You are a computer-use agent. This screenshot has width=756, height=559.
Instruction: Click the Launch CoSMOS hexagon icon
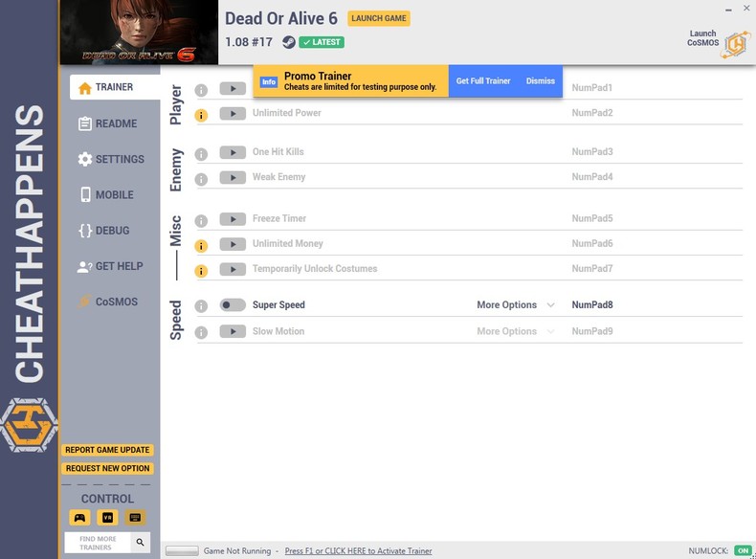point(736,44)
